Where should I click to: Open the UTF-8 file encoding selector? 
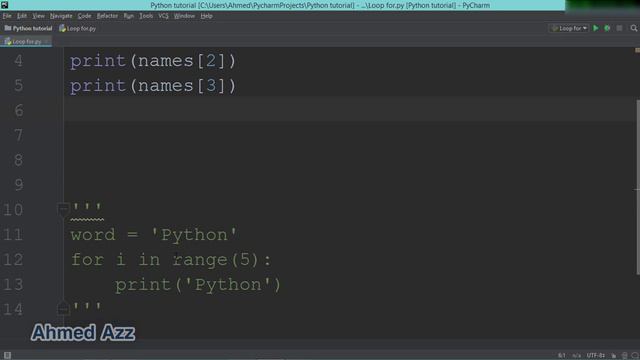[x=596, y=356]
